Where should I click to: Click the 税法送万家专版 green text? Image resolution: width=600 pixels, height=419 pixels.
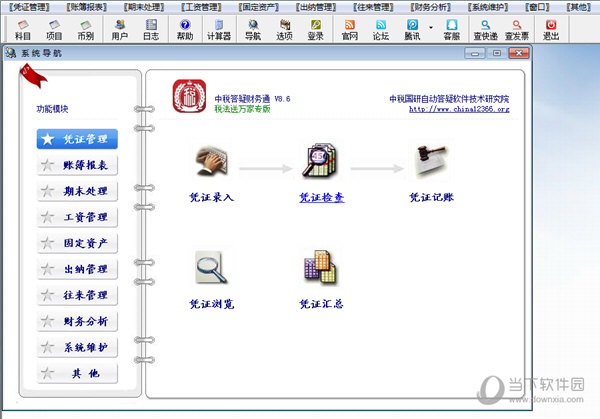242,109
